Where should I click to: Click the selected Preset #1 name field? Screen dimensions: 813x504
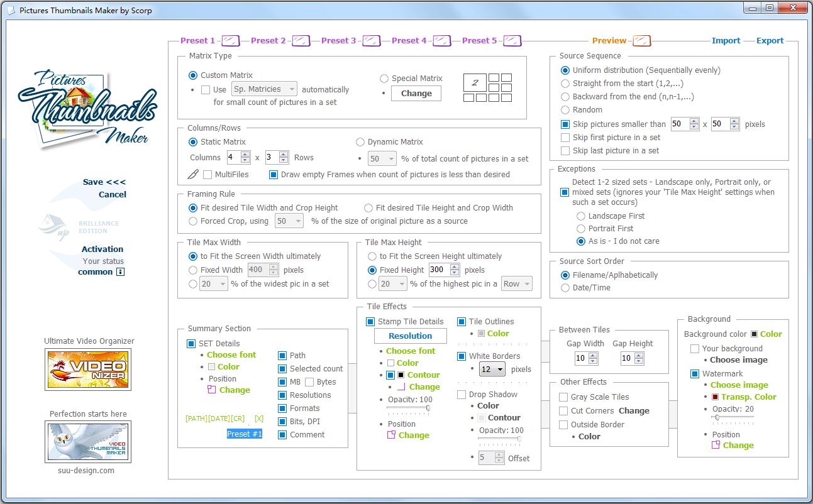coord(245,434)
